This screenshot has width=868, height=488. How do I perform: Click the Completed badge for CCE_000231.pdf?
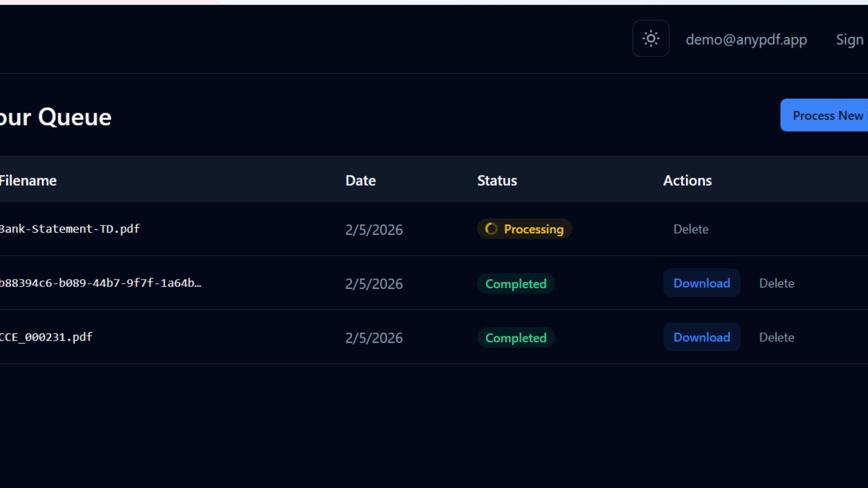click(516, 337)
